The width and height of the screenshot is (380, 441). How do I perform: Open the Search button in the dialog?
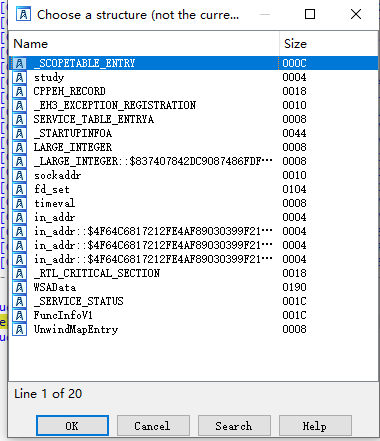(234, 426)
